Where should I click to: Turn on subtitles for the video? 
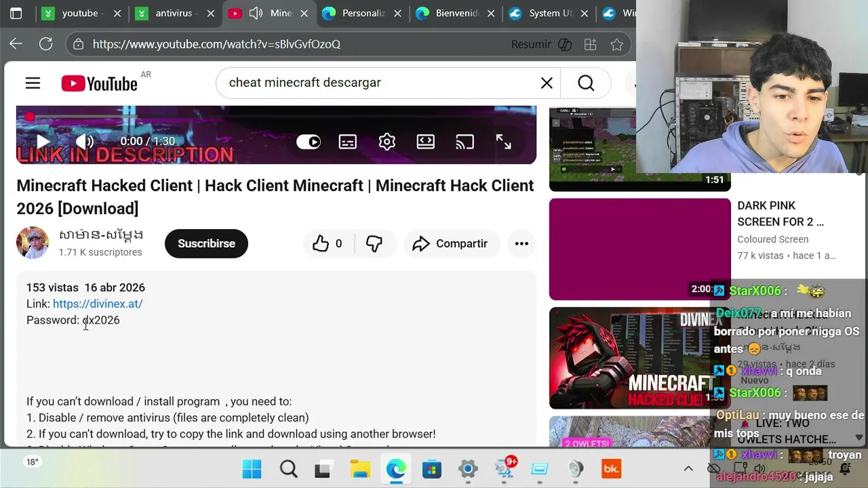coord(348,142)
